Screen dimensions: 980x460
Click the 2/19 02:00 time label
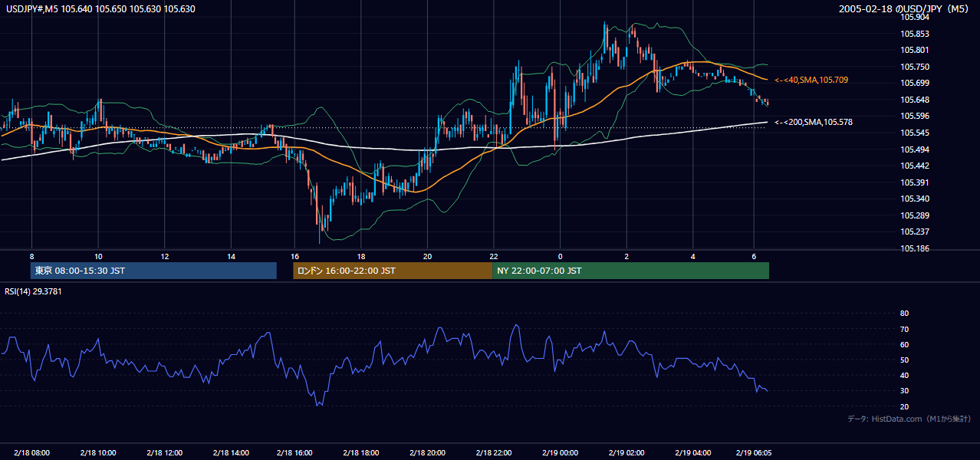pos(626,452)
